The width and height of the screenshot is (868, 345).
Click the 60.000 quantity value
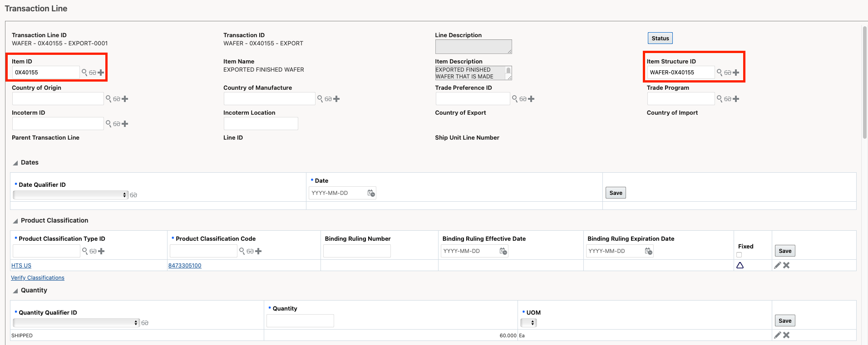pos(508,335)
